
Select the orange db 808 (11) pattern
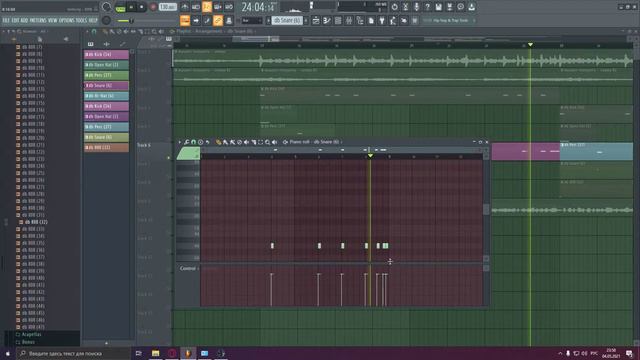tap(106, 147)
